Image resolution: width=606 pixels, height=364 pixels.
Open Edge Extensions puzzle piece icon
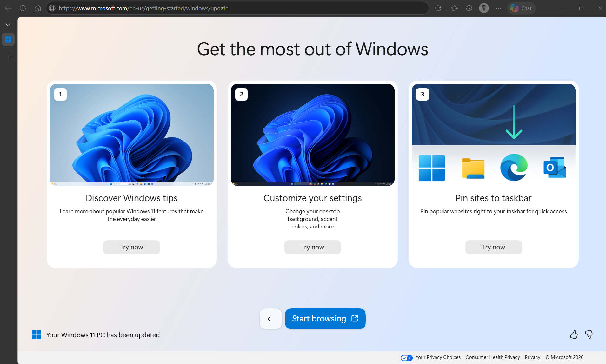[x=438, y=8]
